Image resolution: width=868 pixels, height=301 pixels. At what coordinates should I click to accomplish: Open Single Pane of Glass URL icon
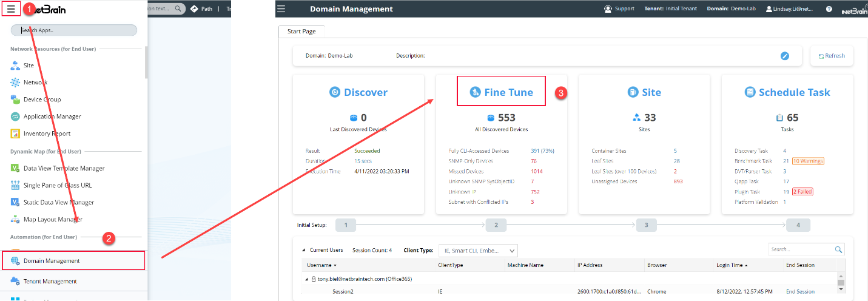click(15, 185)
